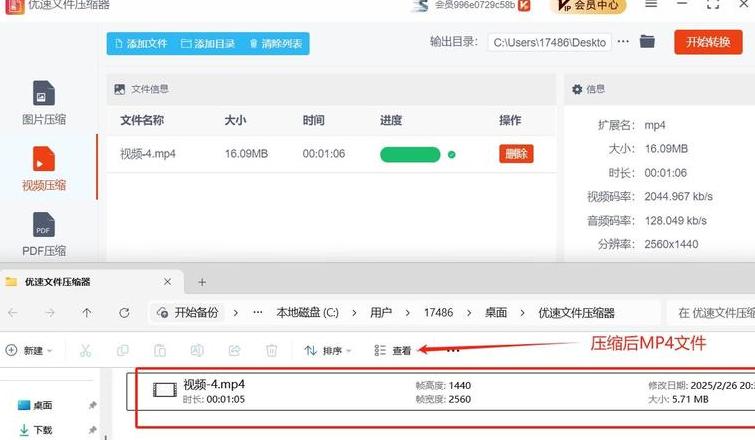
Task: Open the PDF压缩 section
Action: pyautogui.click(x=44, y=234)
